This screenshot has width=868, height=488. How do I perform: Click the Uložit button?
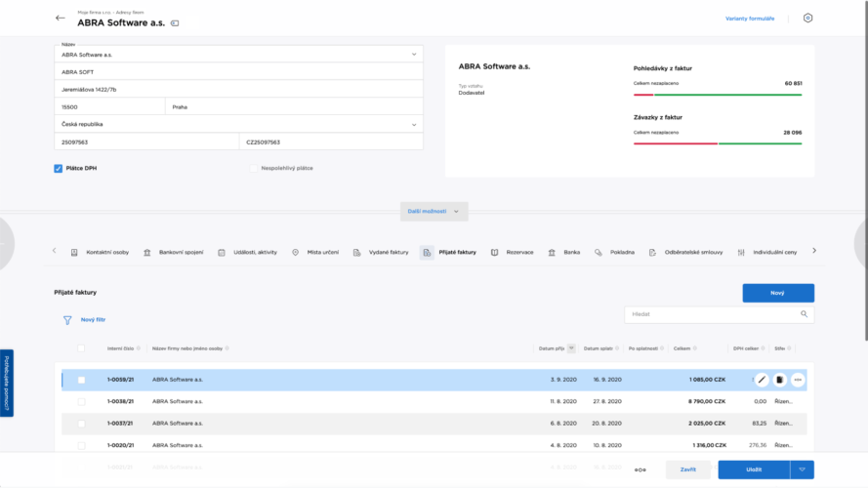click(x=754, y=469)
